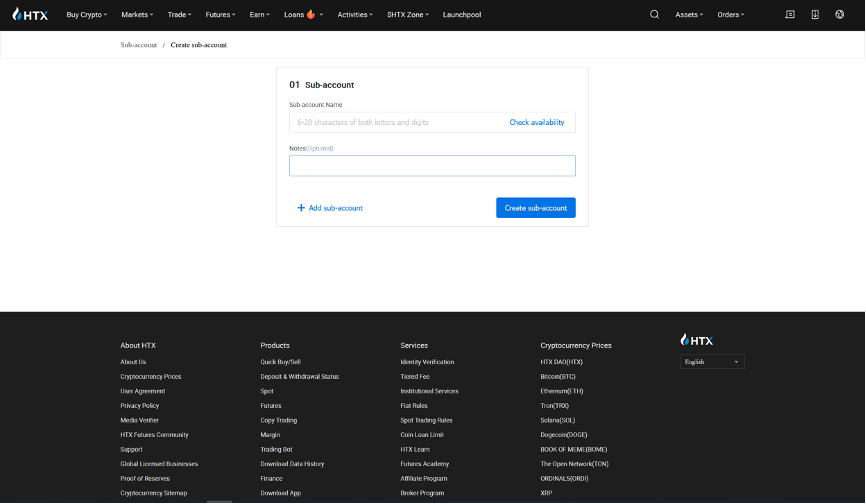The height and width of the screenshot is (504, 866).
Task: Open Broker Program link
Action: [422, 493]
